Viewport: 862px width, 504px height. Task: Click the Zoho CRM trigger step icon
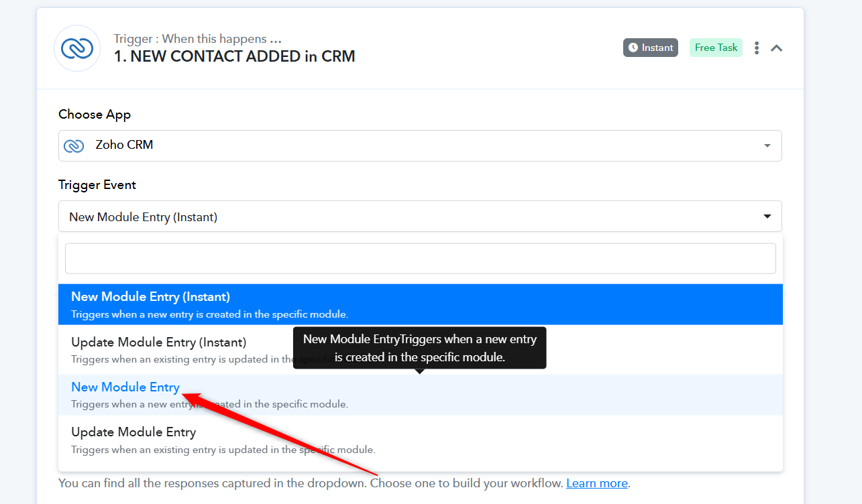(77, 48)
